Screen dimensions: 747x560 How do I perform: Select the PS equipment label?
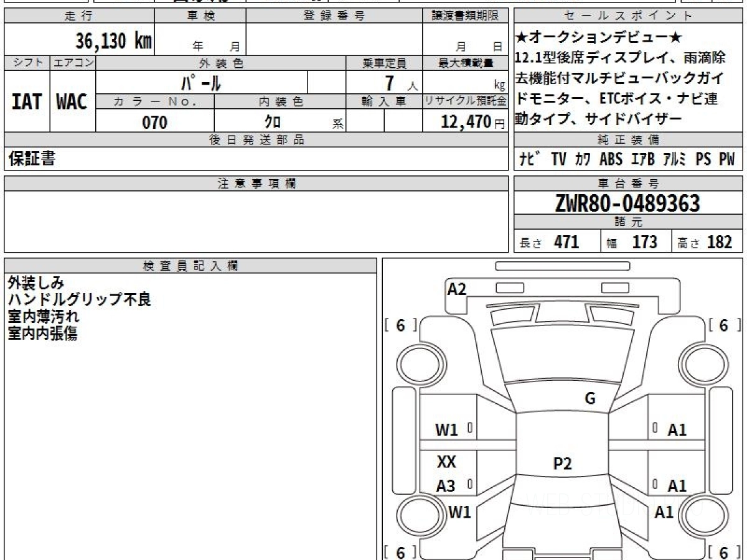coord(703,159)
